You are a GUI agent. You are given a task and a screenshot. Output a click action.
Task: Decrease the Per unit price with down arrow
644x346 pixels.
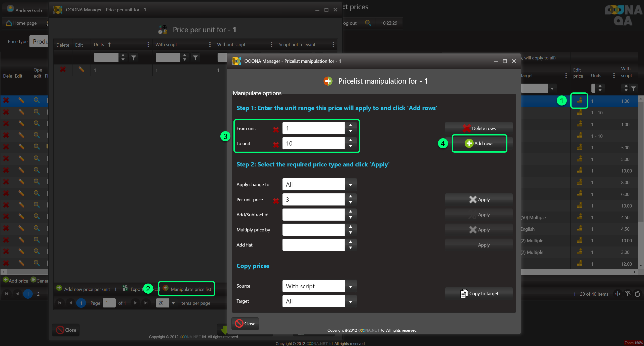point(350,202)
